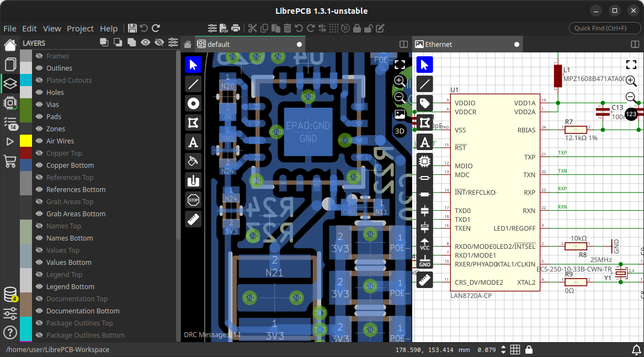Click the Plated Cutouts cyan color swatch
This screenshot has height=357, width=644.
[26, 80]
